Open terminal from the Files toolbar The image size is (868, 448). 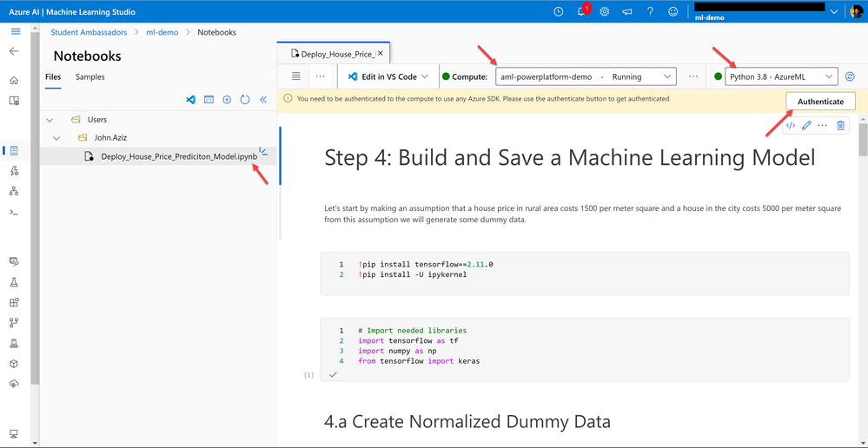pos(209,100)
